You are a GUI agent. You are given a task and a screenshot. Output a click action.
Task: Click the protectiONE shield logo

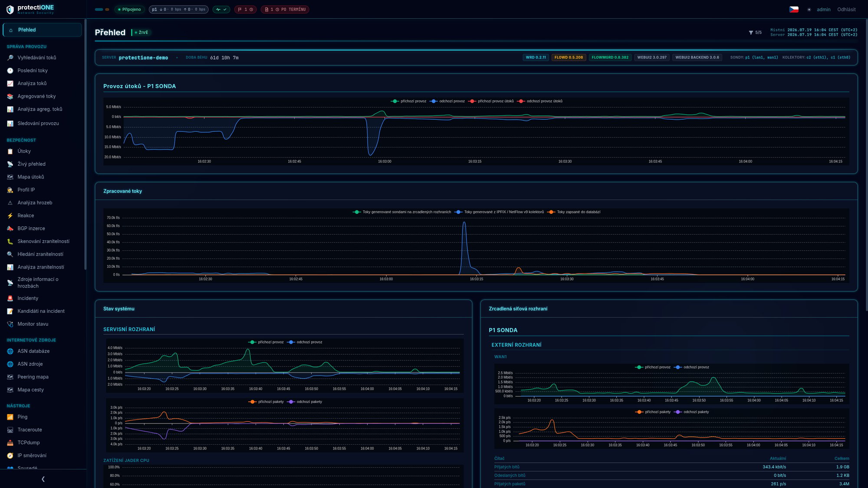pos(10,9)
